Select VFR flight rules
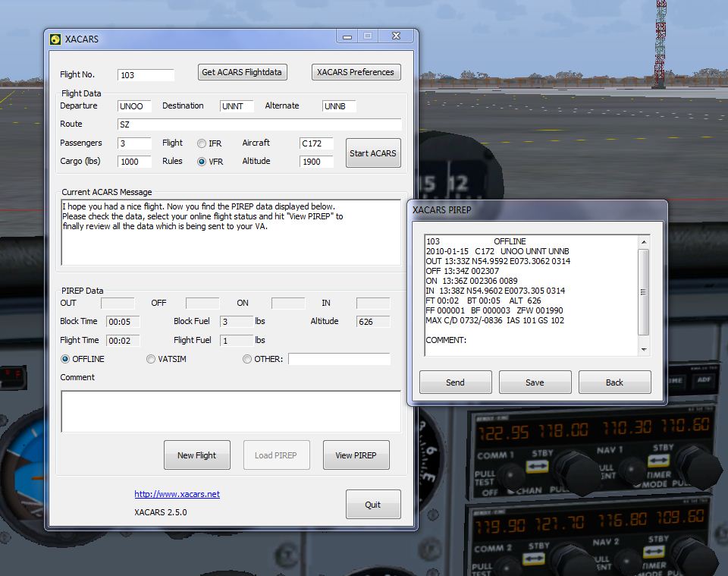This screenshot has height=576, width=728. [x=202, y=162]
